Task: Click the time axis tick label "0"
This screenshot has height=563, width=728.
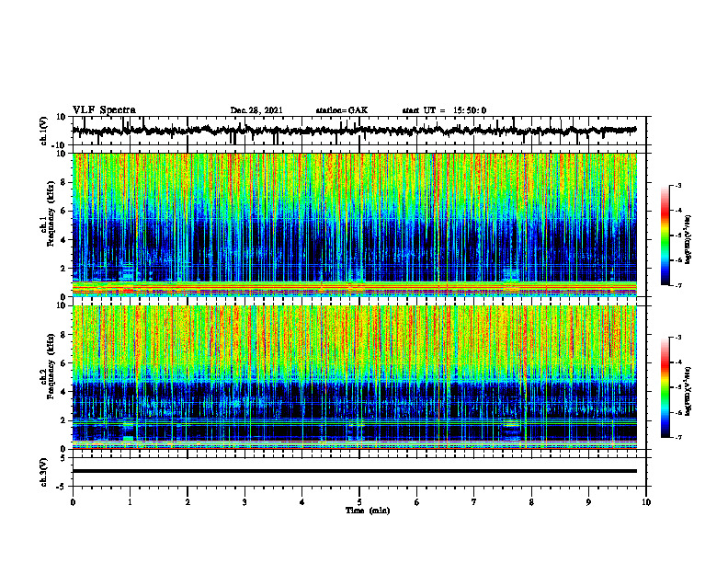Action: pos(73,502)
